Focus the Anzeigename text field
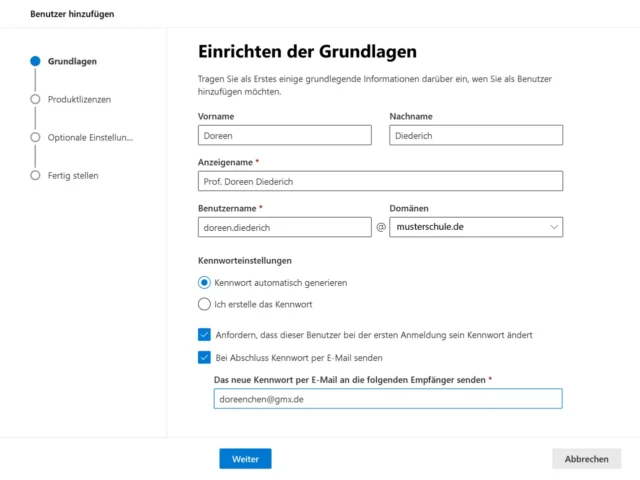 [x=380, y=181]
